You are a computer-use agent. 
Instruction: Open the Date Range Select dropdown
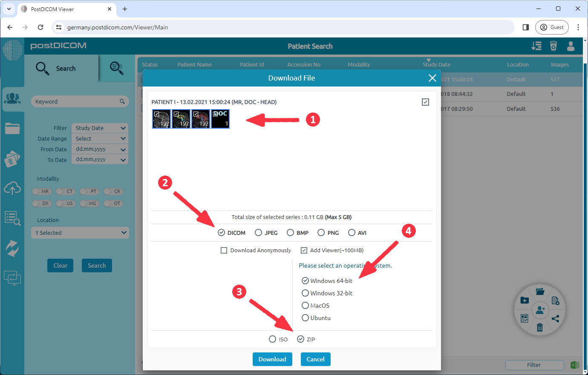click(100, 139)
